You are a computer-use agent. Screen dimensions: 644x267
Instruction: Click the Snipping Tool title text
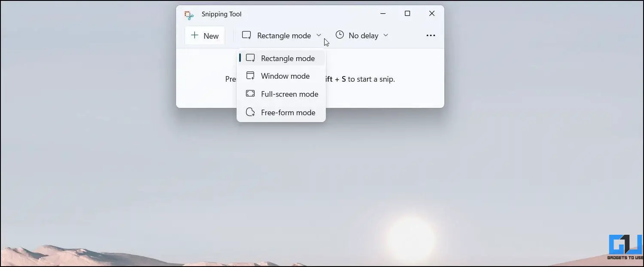pyautogui.click(x=222, y=14)
